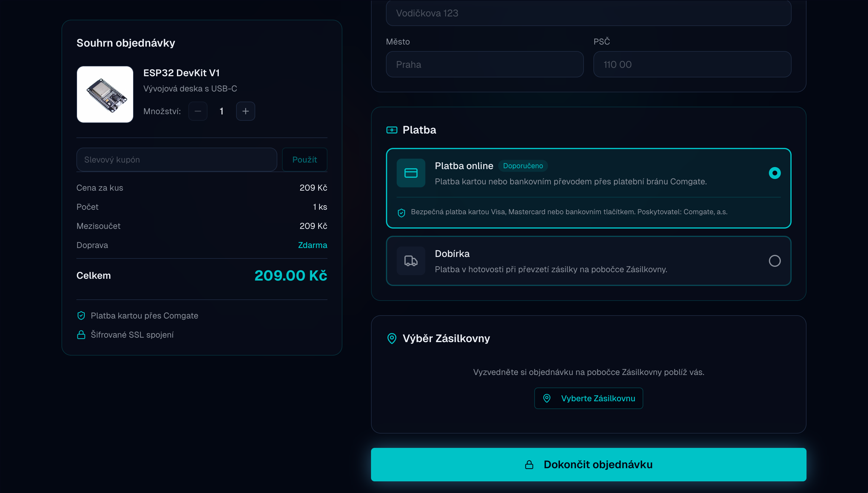Screen dimensions: 868x493
Task: Decrease quantity with the minus button
Action: (x=198, y=111)
